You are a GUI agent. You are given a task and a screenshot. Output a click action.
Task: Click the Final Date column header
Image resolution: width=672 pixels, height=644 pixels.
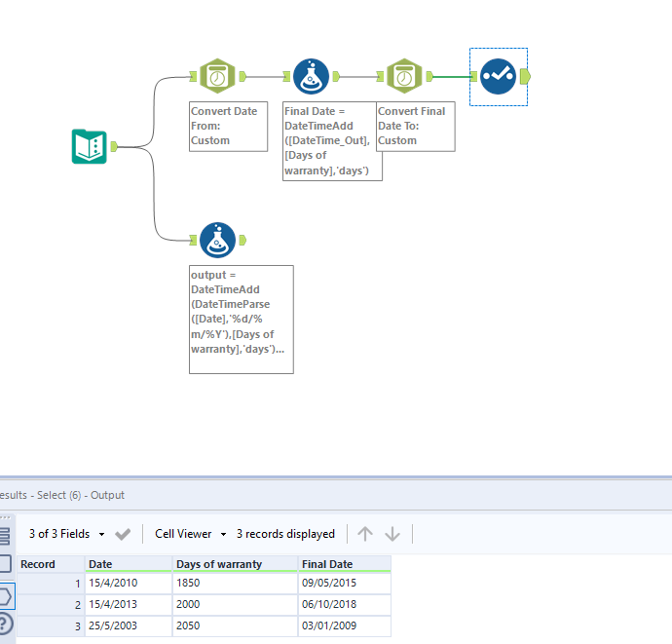tap(345, 564)
